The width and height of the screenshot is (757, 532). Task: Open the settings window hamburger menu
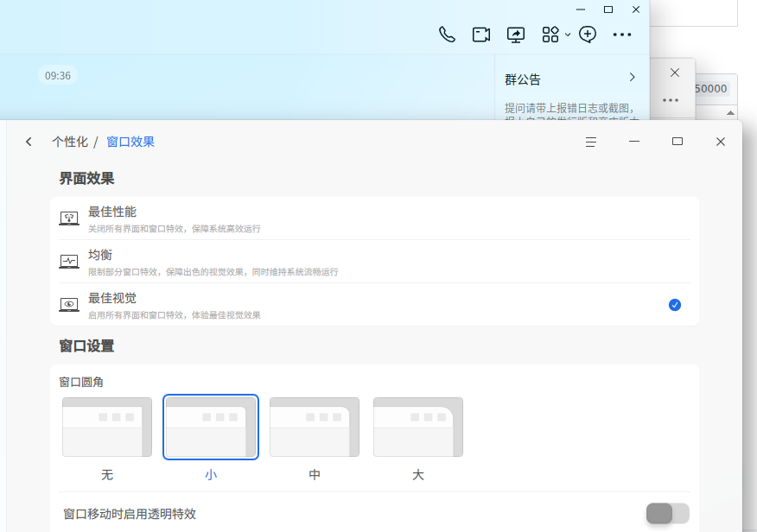(591, 142)
